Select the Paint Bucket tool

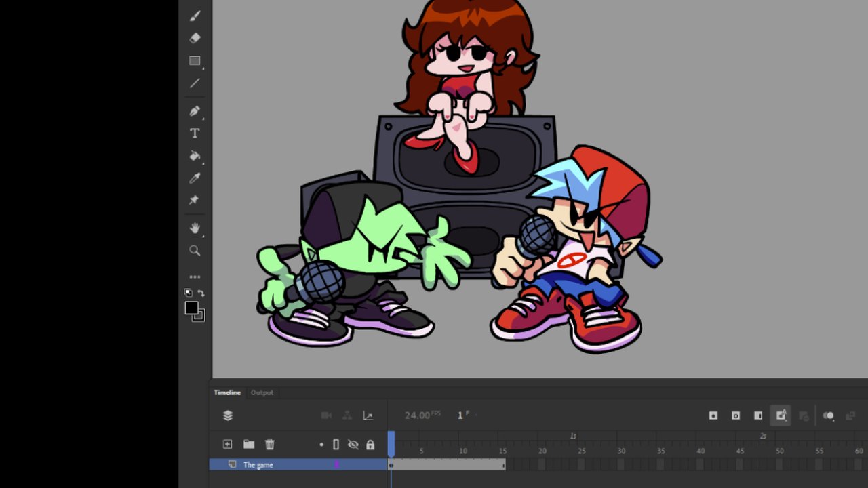195,156
